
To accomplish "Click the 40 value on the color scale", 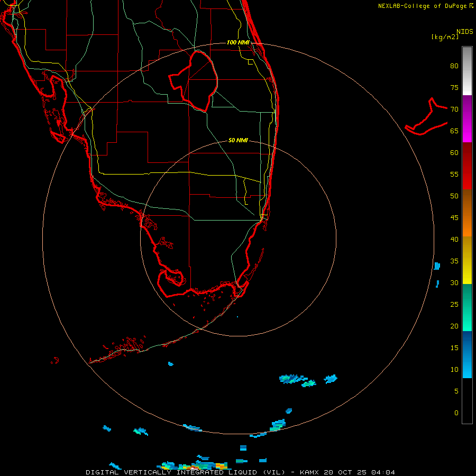I will click(454, 239).
